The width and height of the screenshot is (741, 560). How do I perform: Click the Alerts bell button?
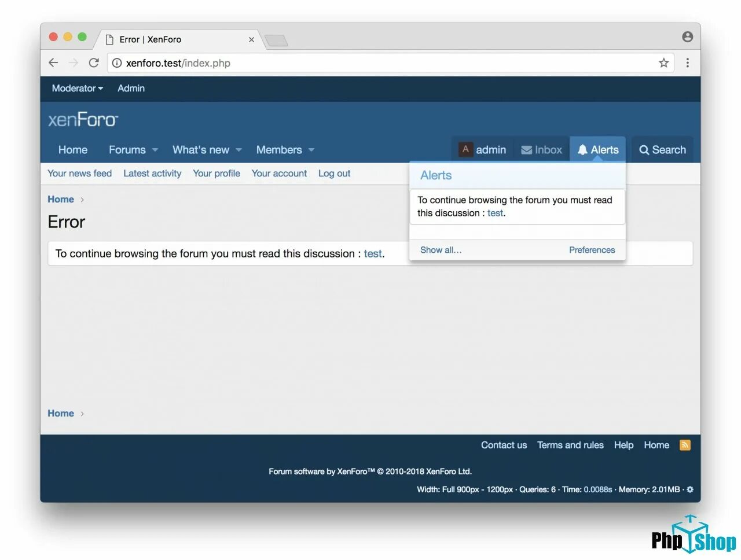pyautogui.click(x=598, y=150)
